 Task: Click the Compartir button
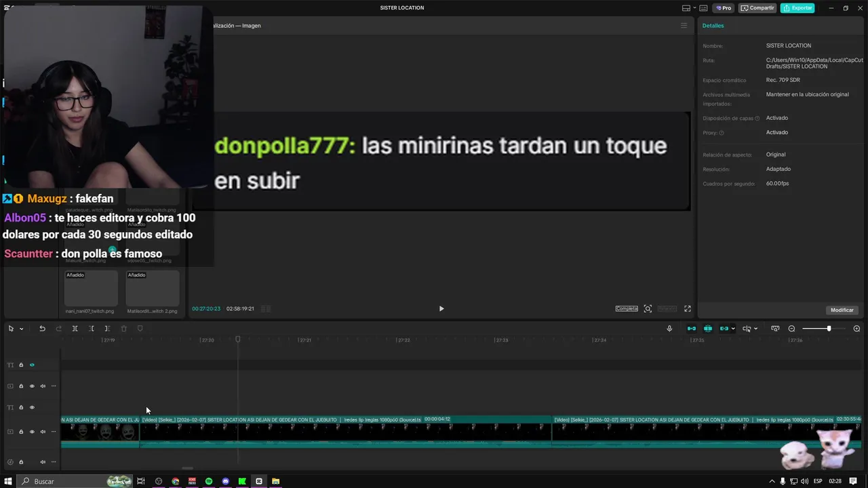pyautogui.click(x=757, y=8)
